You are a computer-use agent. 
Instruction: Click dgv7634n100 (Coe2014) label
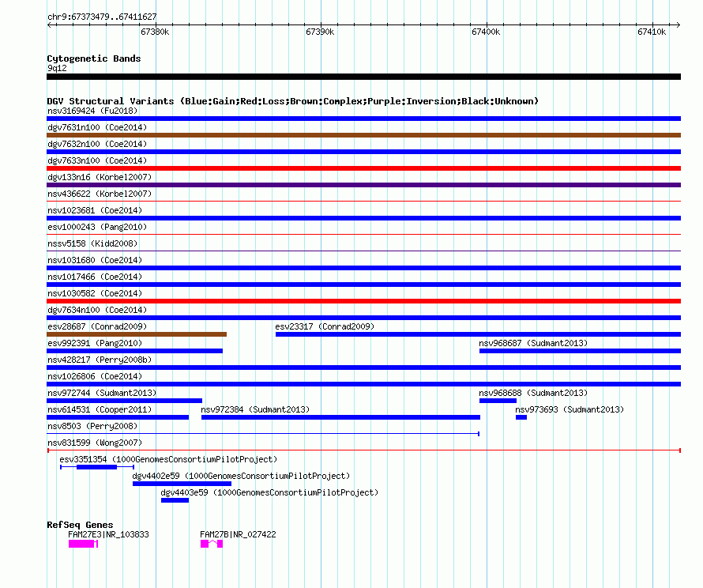coord(97,310)
